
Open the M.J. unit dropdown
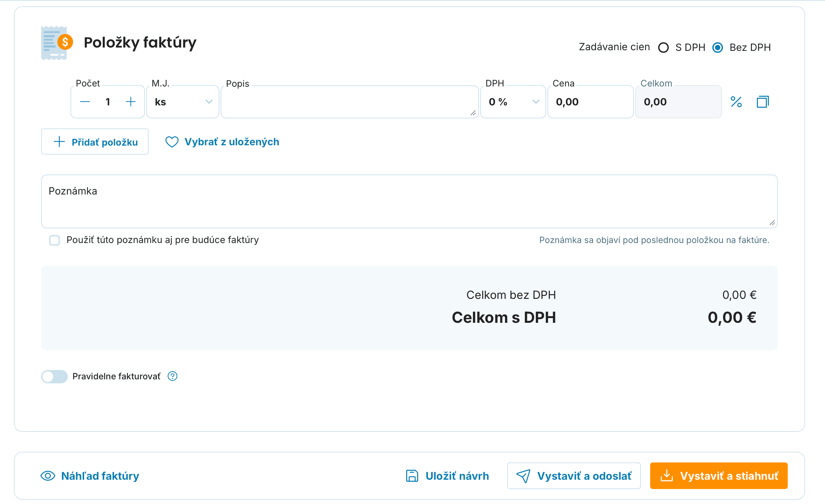(183, 102)
